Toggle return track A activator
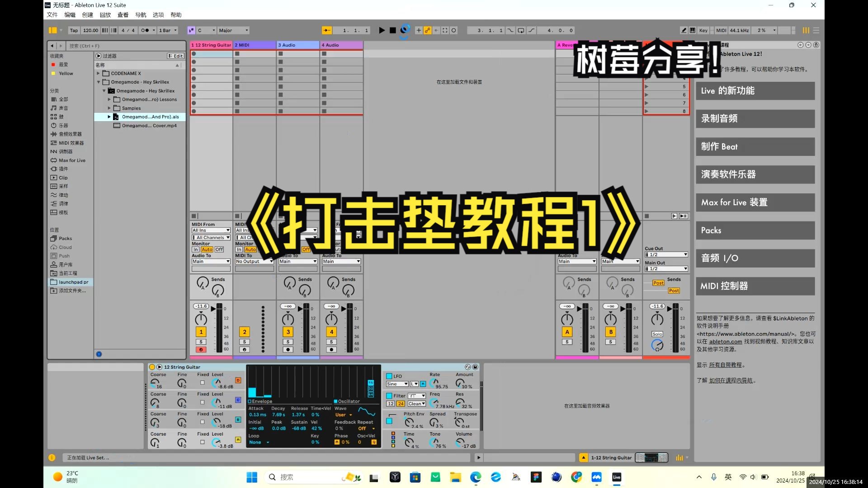Screen dimensions: 868x488 coord(567,332)
